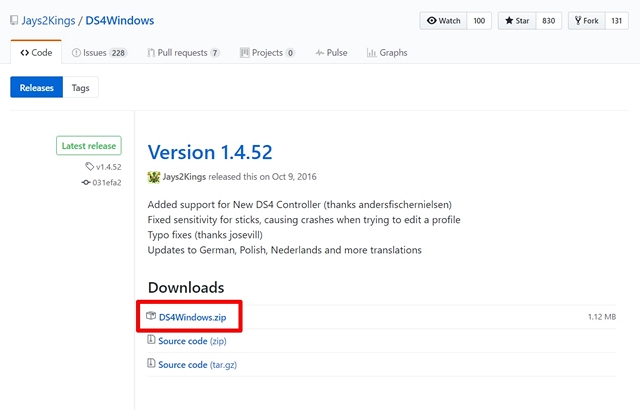Screen dimensions: 640x410
Task: Click the Graphs bar chart icon
Action: [371, 53]
